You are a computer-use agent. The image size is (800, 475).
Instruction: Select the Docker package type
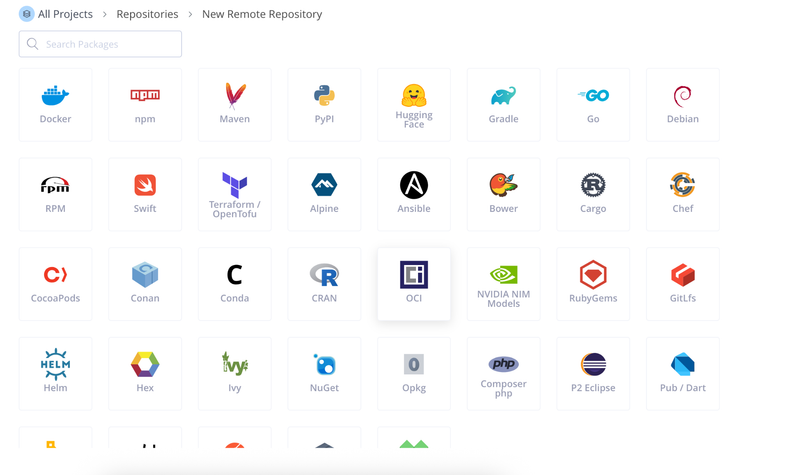pos(55,104)
